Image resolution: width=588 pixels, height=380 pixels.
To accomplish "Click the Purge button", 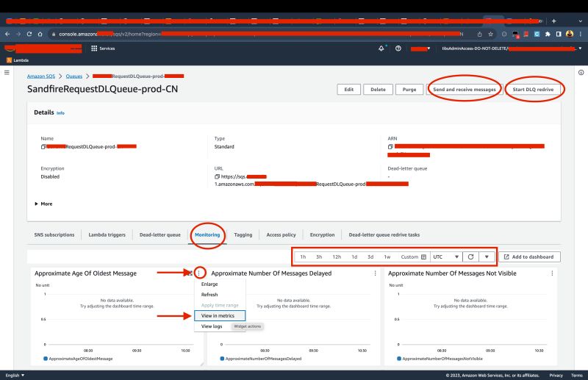I will tap(409, 90).
